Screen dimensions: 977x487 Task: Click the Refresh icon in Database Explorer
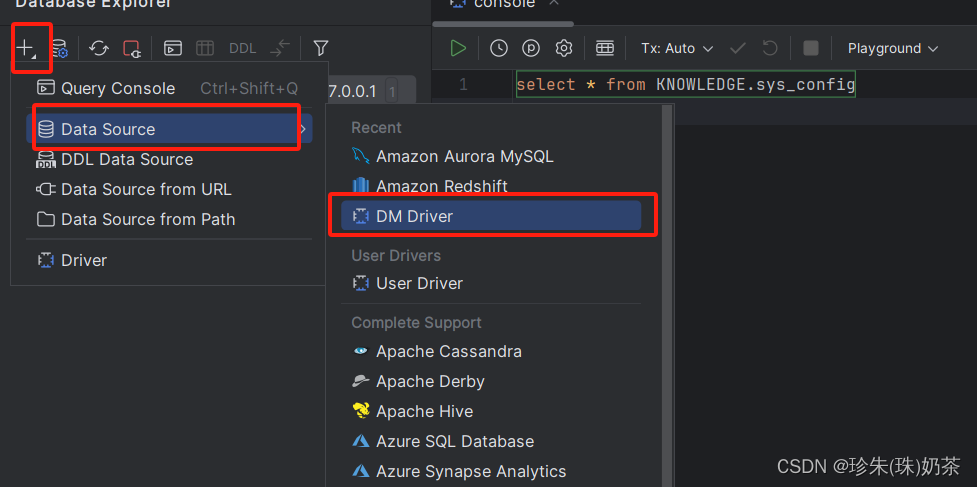click(x=98, y=48)
